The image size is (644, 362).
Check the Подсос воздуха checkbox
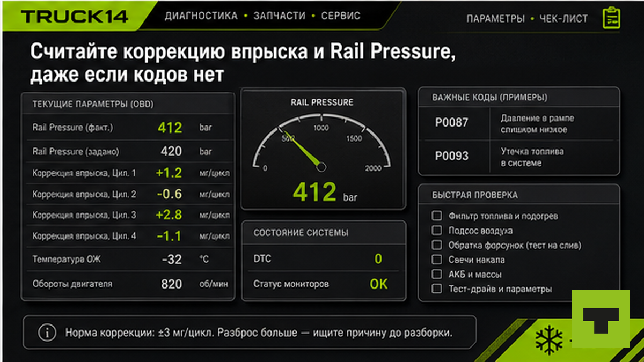pyautogui.click(x=437, y=231)
